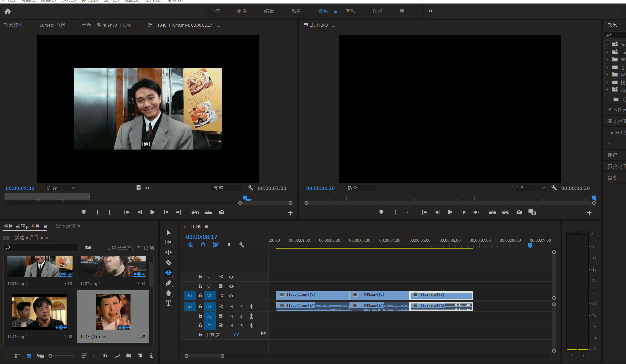The width and height of the screenshot is (626, 364).
Task: Switch to 颜色 workspace
Action: click(x=296, y=11)
